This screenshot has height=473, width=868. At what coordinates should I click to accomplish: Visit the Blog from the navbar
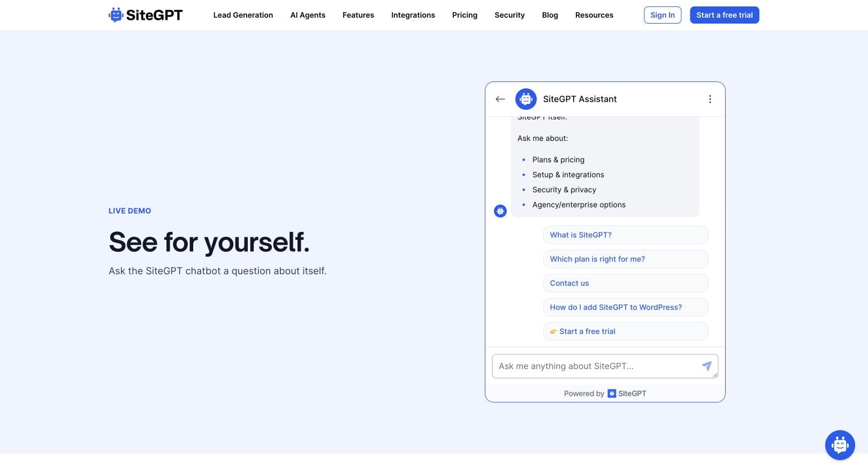(550, 15)
